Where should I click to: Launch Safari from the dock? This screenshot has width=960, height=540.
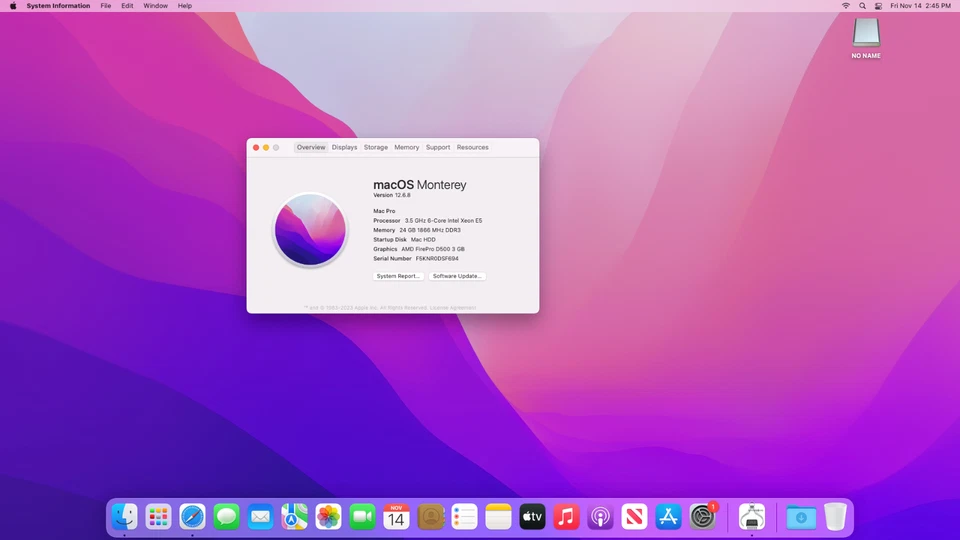click(x=192, y=517)
